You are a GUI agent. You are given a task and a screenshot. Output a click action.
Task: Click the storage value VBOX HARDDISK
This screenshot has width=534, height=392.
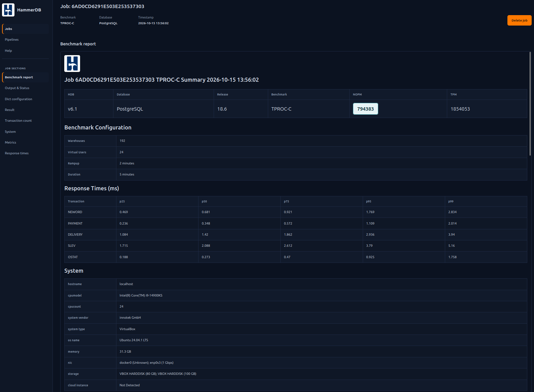[158, 374]
